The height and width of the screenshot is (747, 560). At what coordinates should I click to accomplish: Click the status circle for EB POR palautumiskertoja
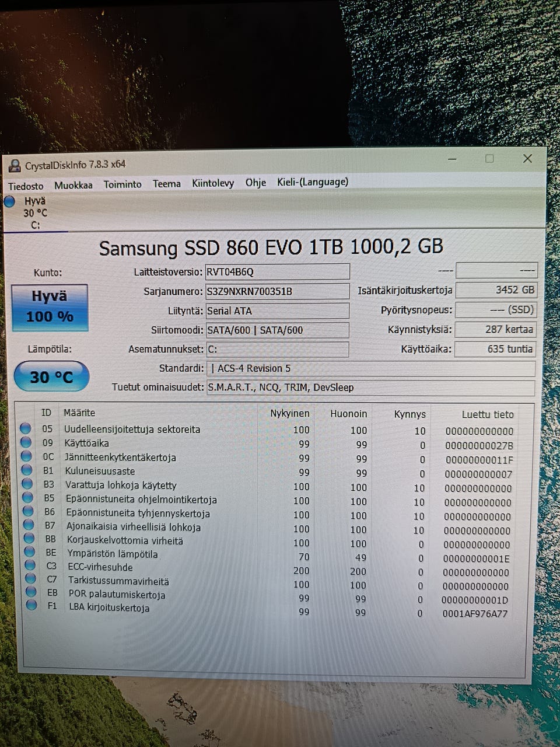pos(32,592)
